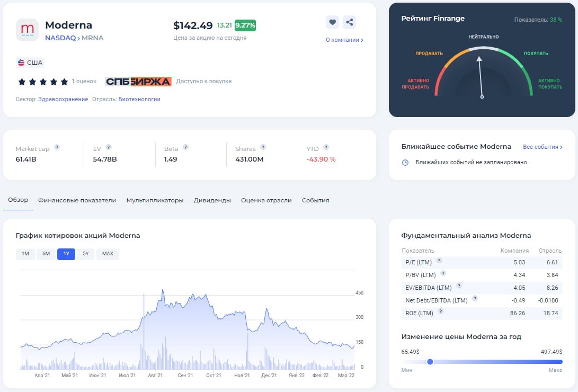Open the Market cap help tooltip icon
578x392 pixels.
[57, 147]
